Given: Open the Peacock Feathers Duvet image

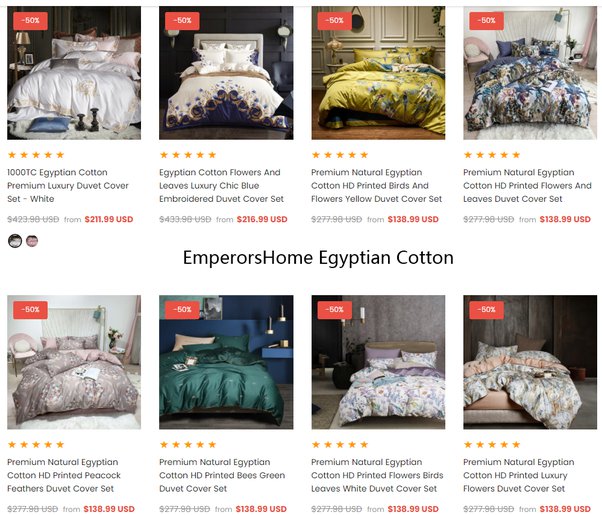Looking at the screenshot, I should click(74, 362).
